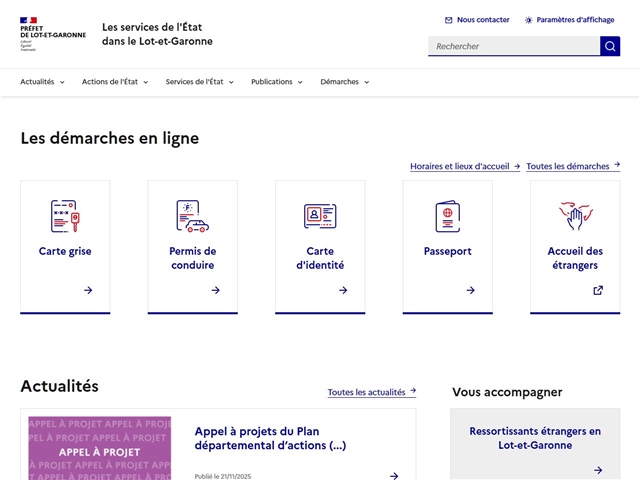
Task: Click the Carte d'identité card icon
Action: (x=320, y=216)
